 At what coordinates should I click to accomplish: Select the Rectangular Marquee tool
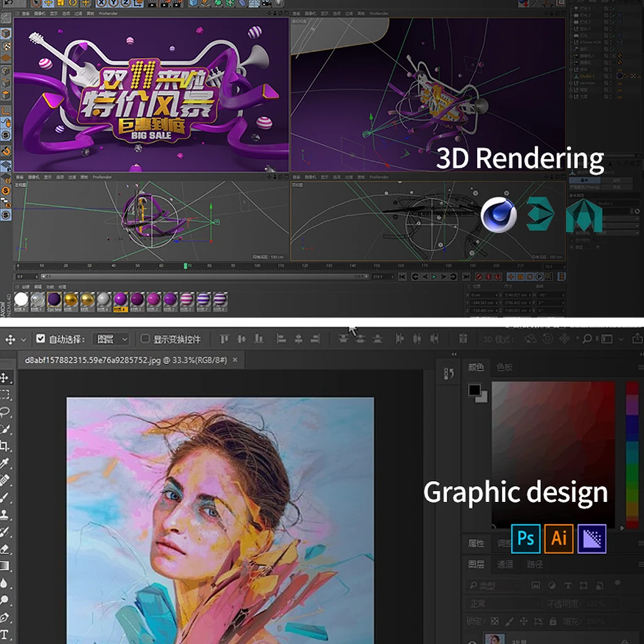5,395
